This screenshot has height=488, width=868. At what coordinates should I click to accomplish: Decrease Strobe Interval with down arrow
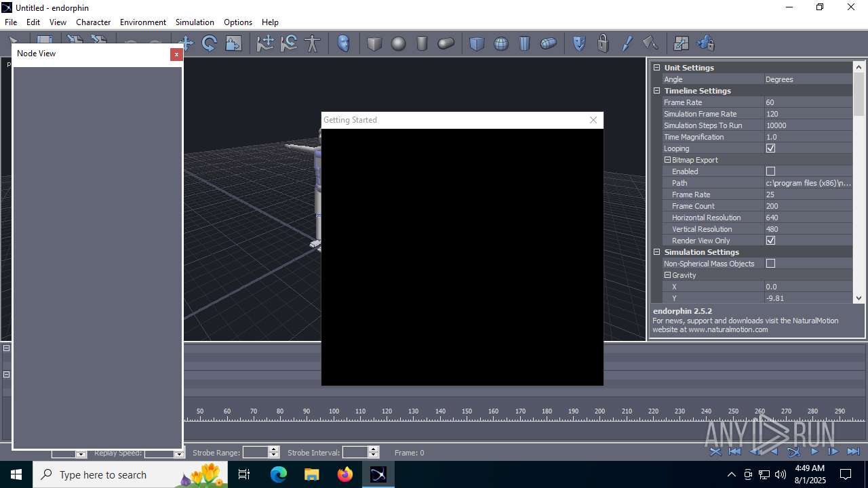coord(373,455)
